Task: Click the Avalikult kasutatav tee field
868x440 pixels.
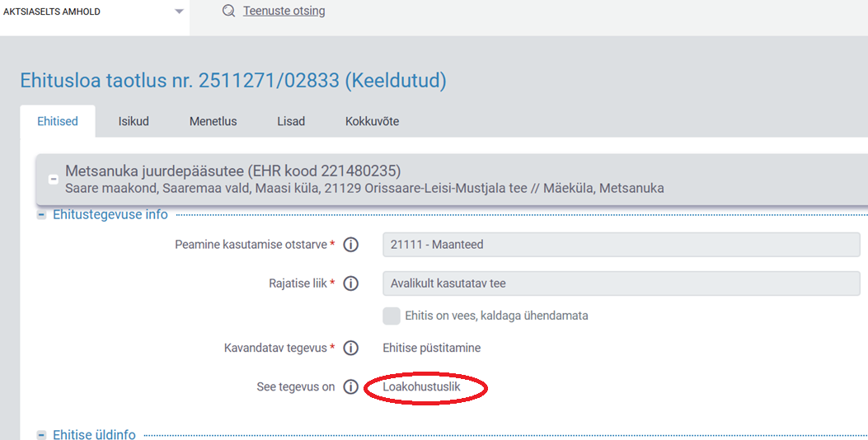Action: [621, 283]
